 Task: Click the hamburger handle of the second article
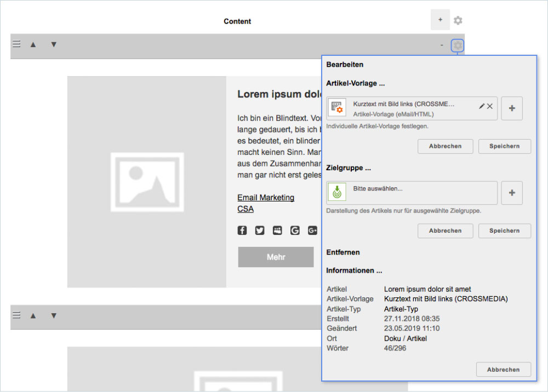16,315
